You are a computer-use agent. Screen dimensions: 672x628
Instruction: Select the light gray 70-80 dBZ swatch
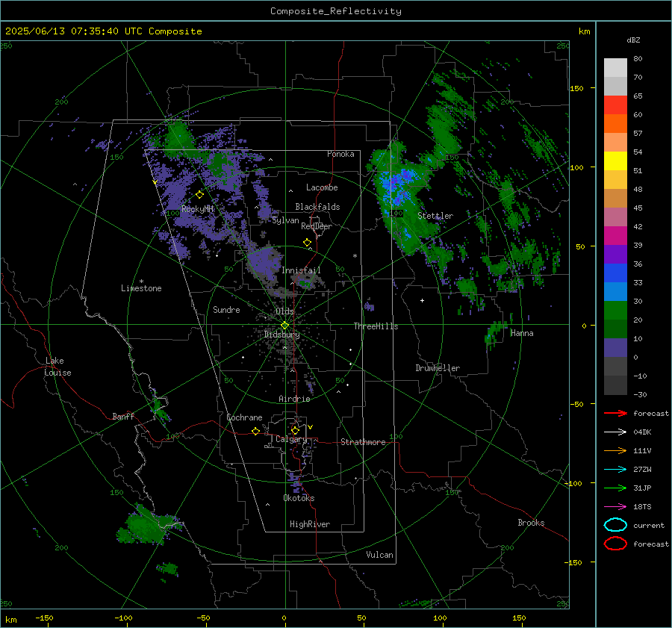click(615, 67)
